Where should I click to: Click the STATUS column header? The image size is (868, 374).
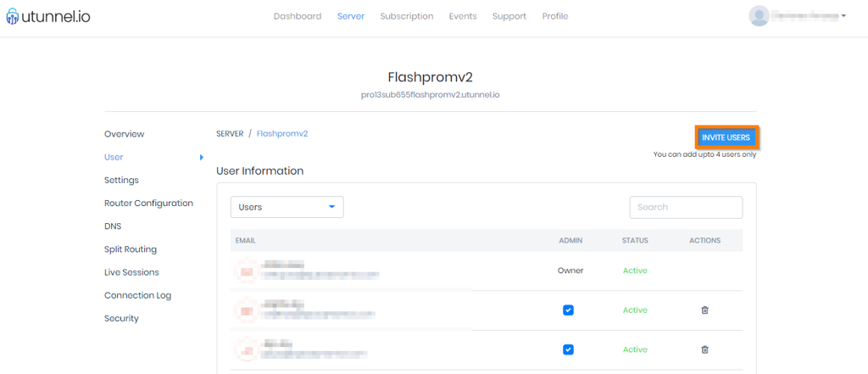[x=635, y=241]
